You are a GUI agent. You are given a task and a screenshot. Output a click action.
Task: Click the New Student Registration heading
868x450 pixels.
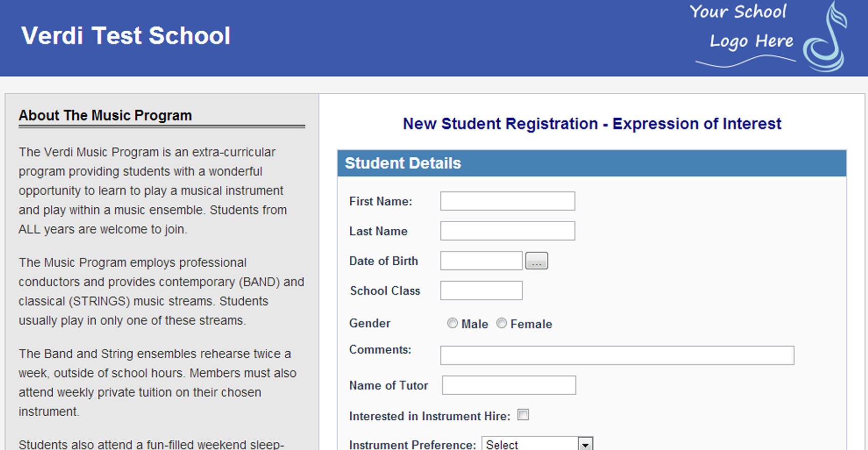click(x=591, y=124)
